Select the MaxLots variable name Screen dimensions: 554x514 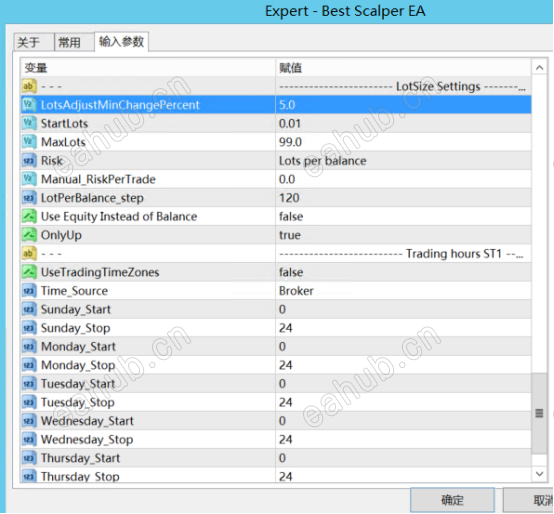click(63, 142)
